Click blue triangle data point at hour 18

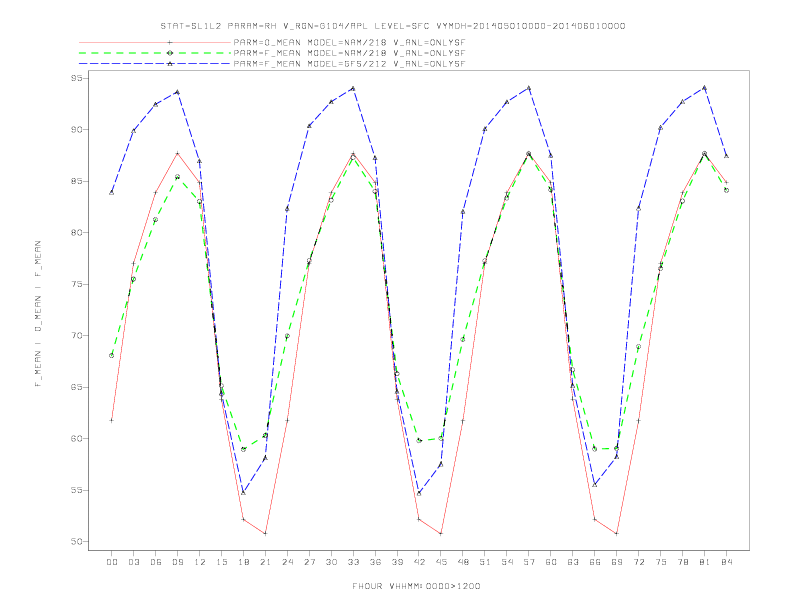tap(243, 492)
